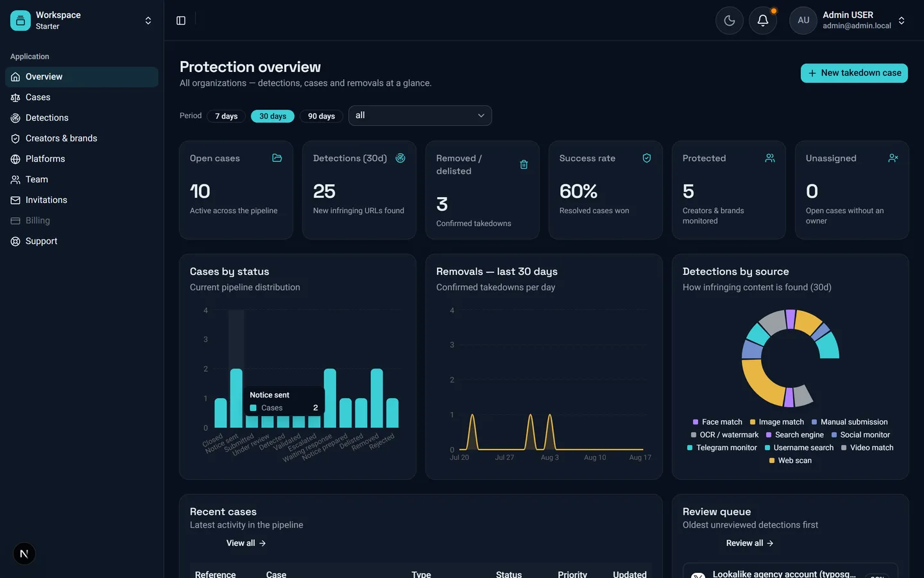Open the Lookalike agency account review item

click(790, 572)
